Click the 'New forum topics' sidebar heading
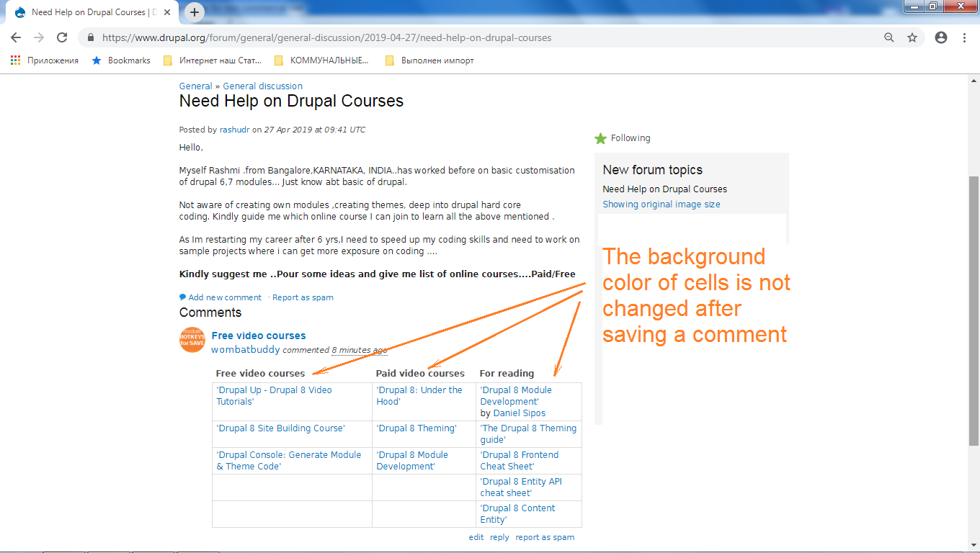Viewport: 980px width, 553px height. pyautogui.click(x=652, y=170)
